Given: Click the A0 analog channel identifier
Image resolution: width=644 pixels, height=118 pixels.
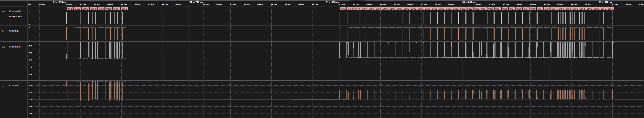Looking at the screenshot, I should (x=3, y=47).
